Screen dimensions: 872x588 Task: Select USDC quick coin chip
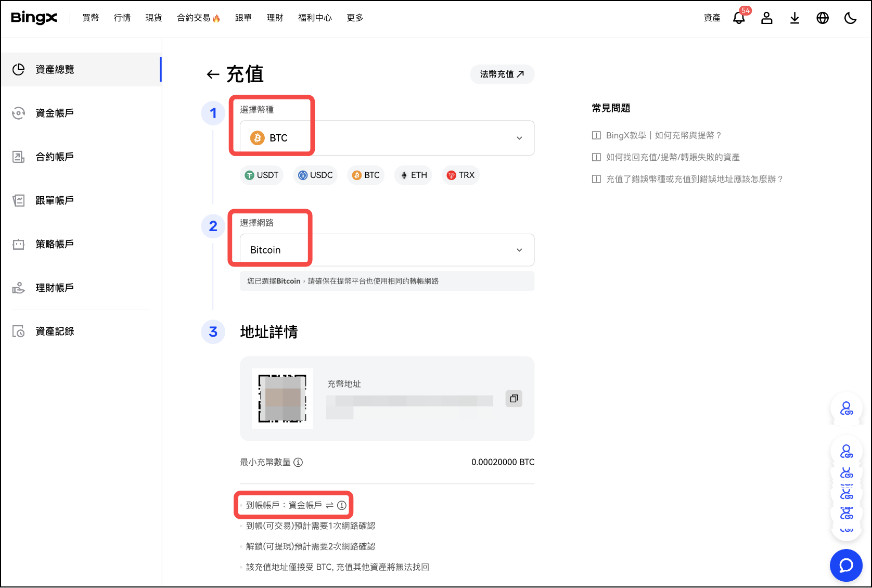(315, 175)
